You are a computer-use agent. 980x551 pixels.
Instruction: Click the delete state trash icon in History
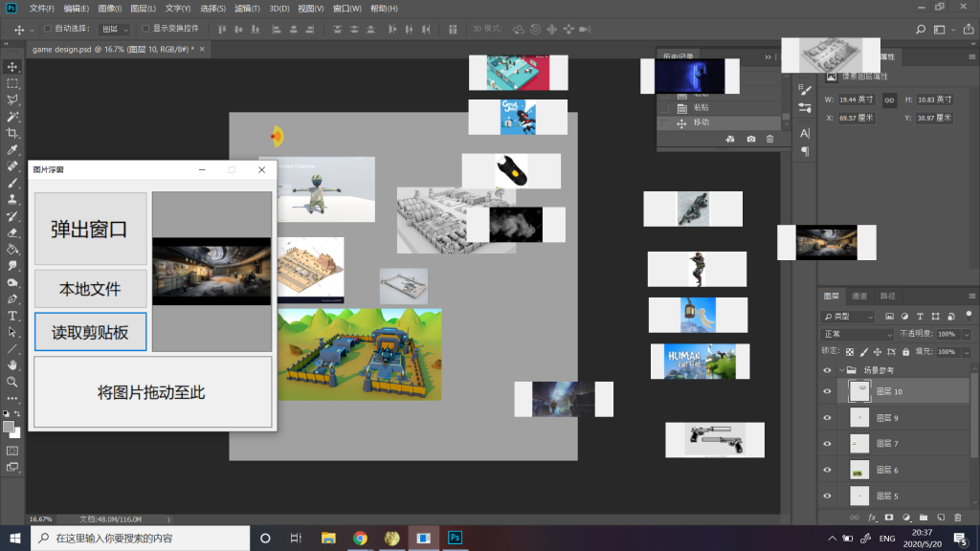[770, 139]
